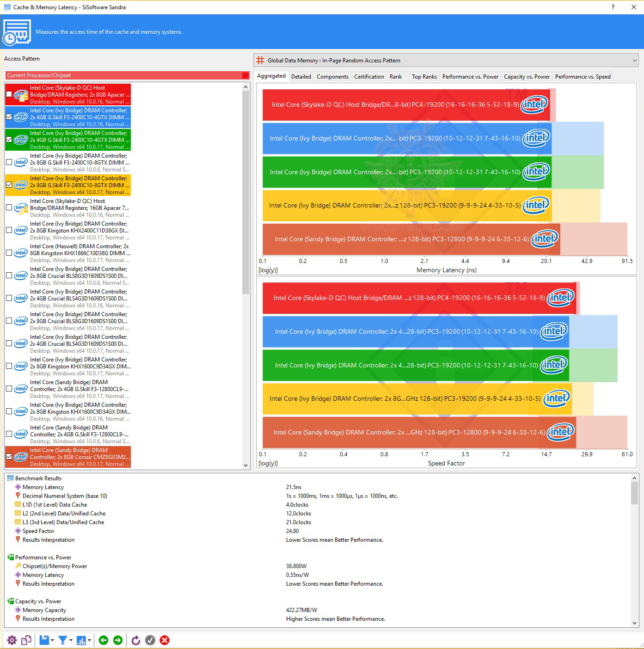Click the copy icon in the bottom toolbar
Viewport: 644px width, 649px height.
pyautogui.click(x=26, y=640)
